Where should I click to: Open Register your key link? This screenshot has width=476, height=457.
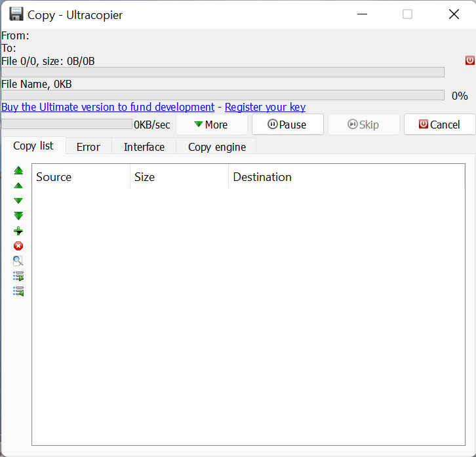tap(265, 107)
